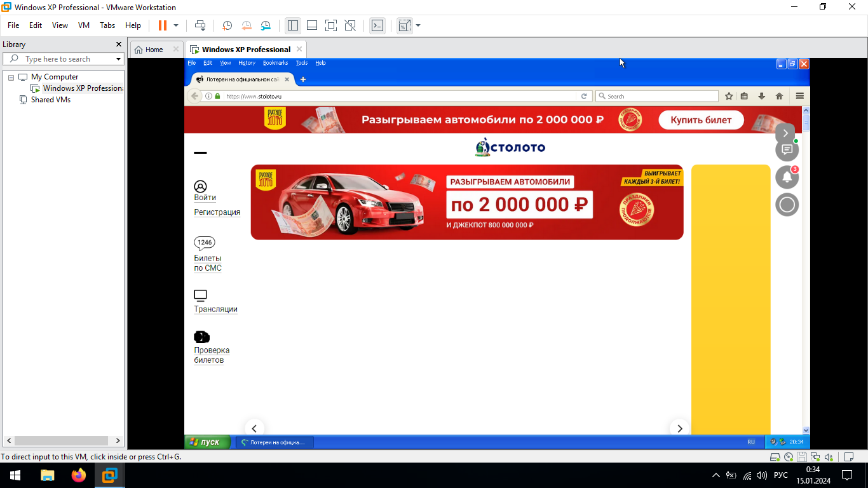Bookmark this page with the star
The width and height of the screenshot is (868, 488).
(729, 96)
